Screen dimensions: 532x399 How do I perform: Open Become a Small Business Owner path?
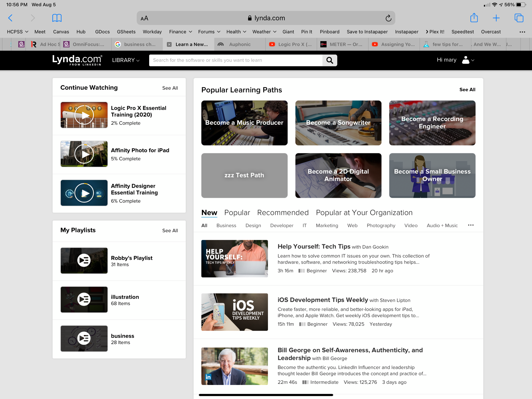(432, 175)
